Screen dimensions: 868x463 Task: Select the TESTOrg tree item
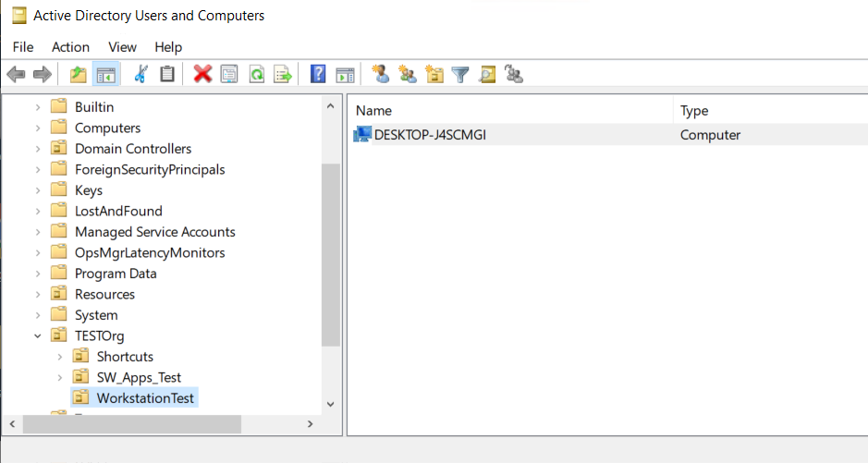click(99, 335)
